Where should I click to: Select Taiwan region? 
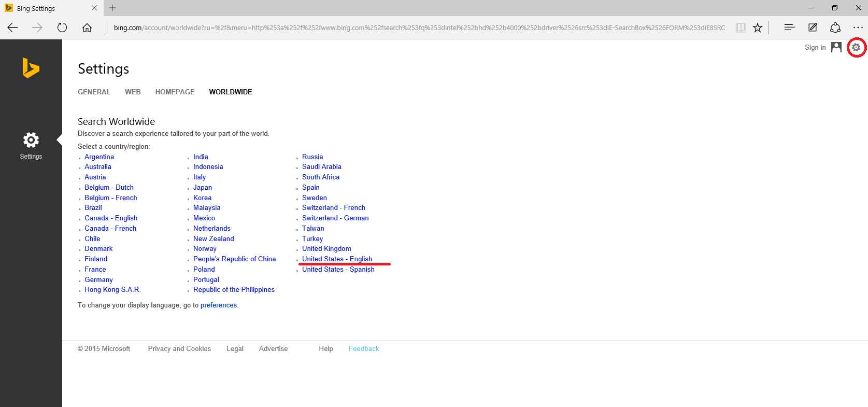tap(313, 228)
